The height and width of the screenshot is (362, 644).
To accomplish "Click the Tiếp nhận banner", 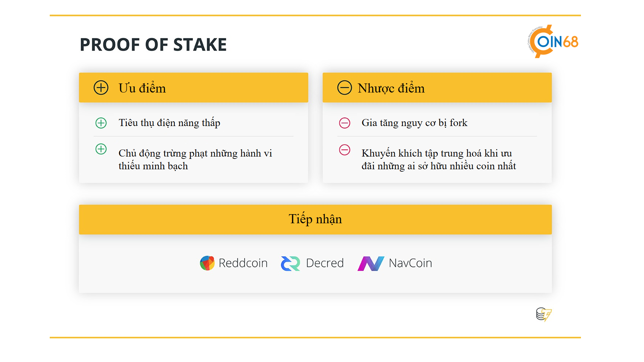I will pyautogui.click(x=315, y=220).
